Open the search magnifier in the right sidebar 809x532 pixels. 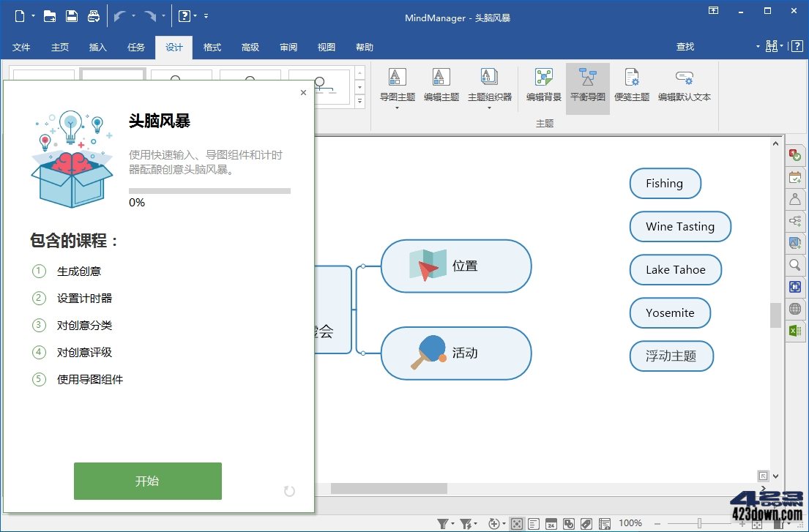pyautogui.click(x=795, y=265)
